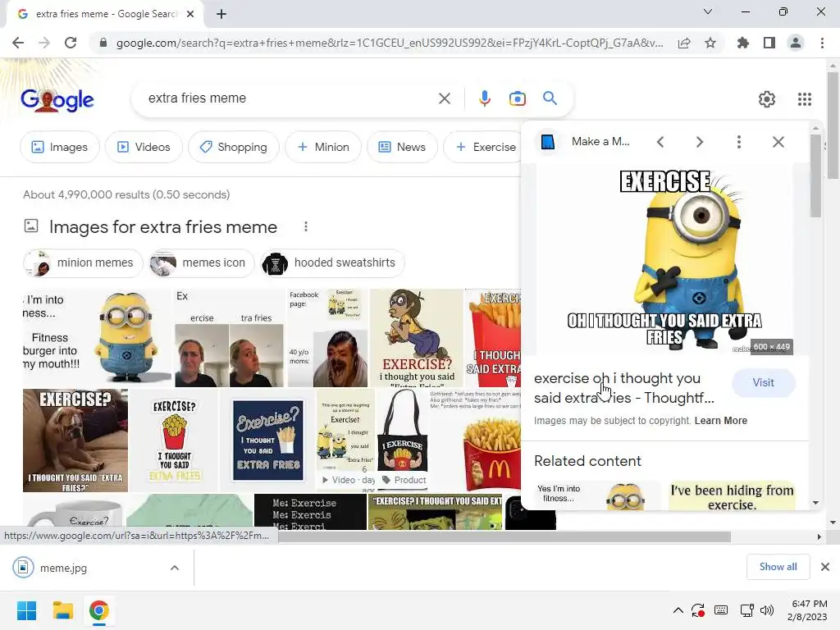Switch to the News filter
The image size is (840, 630).
tap(402, 147)
